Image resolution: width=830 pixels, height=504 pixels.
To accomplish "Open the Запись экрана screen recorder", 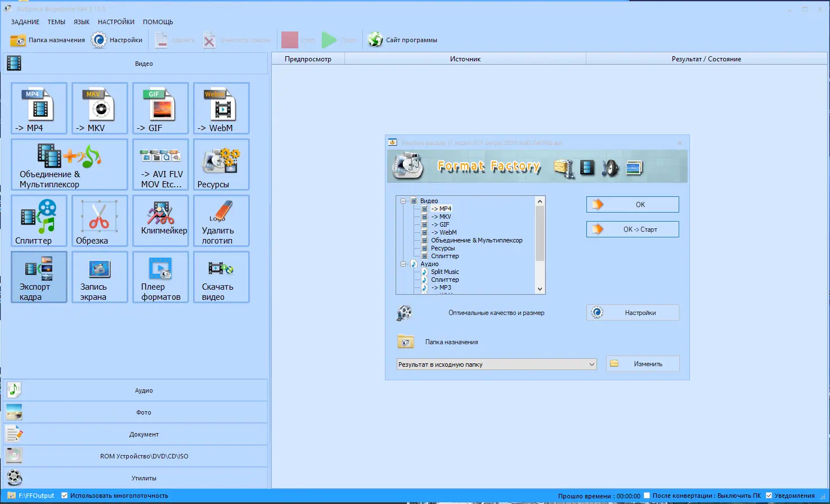I will click(99, 277).
